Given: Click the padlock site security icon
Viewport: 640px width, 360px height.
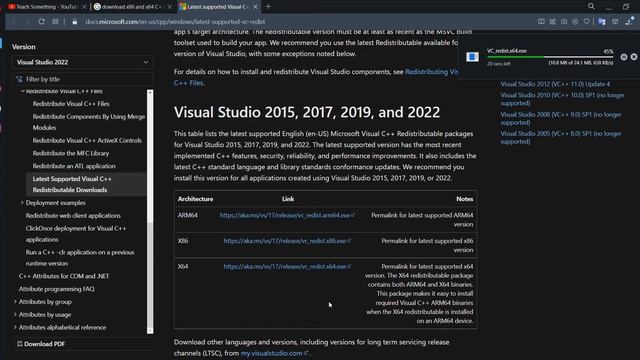Looking at the screenshot, I should [x=75, y=22].
